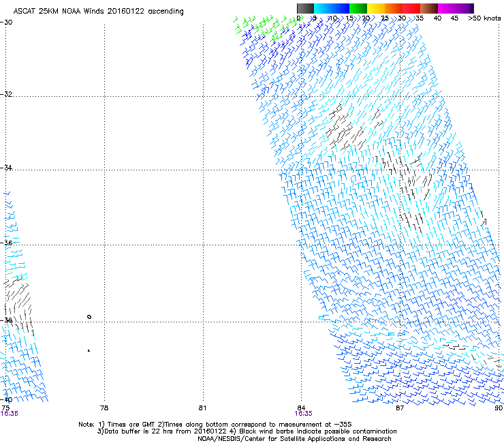Click the 'NOAA/NESDIS/Center for Satellite Applications' credit line
Image resolution: width=504 pixels, height=443 pixels.
tap(294, 439)
